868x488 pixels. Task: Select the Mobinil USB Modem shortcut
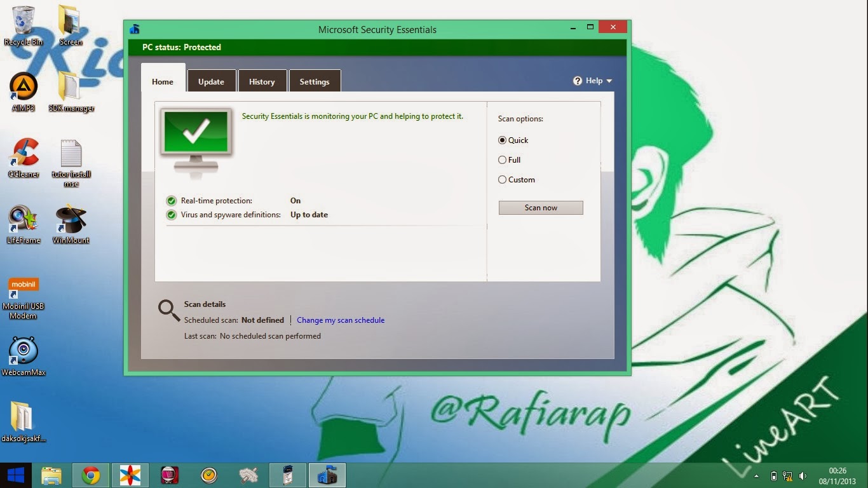[24, 298]
